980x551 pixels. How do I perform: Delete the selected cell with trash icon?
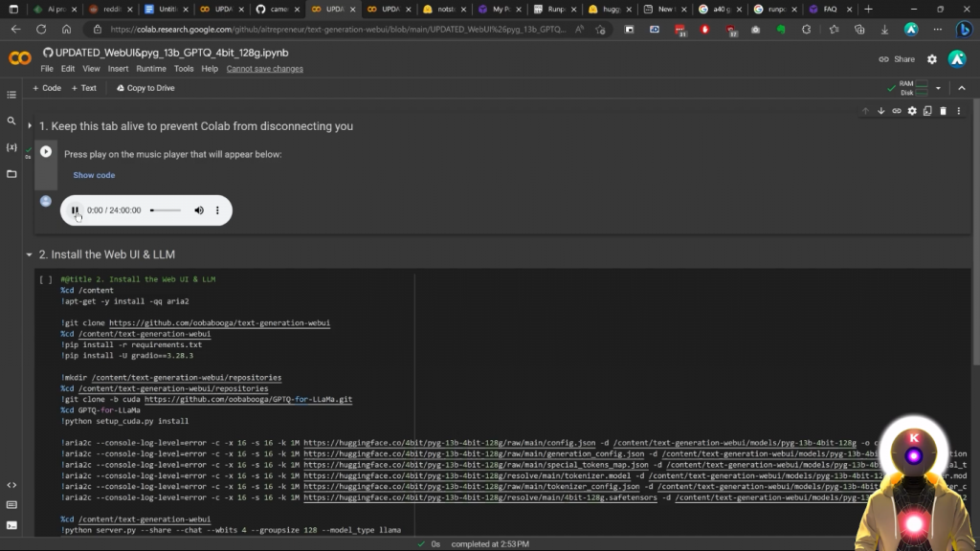click(x=943, y=111)
